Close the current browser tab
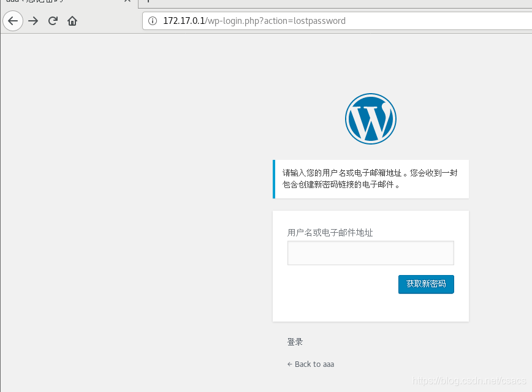 tap(127, 1)
